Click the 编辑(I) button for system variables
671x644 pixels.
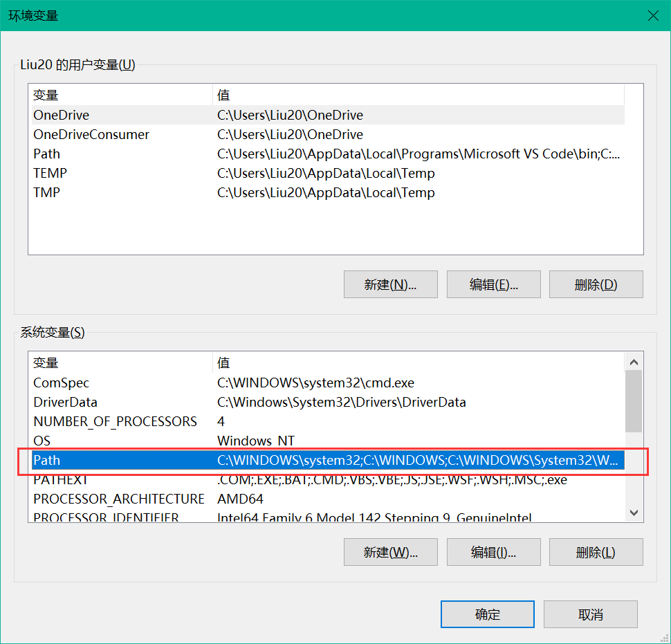493,552
